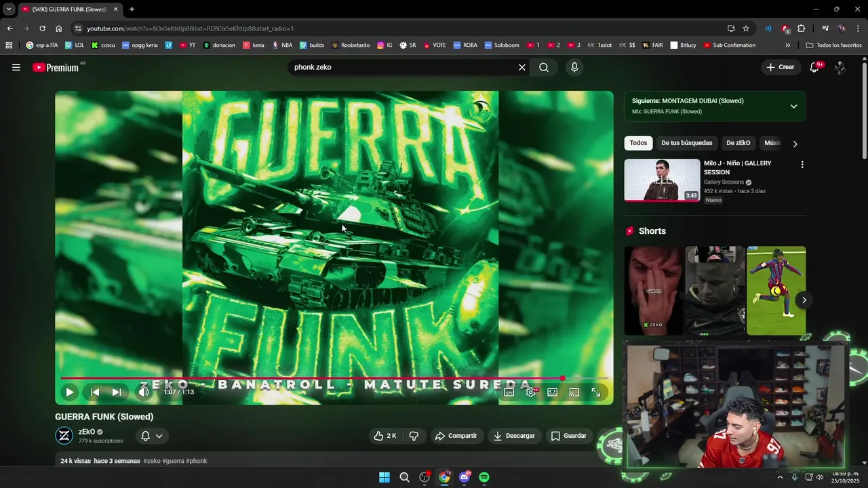
Task: Go back in Chrome
Action: 9,28
